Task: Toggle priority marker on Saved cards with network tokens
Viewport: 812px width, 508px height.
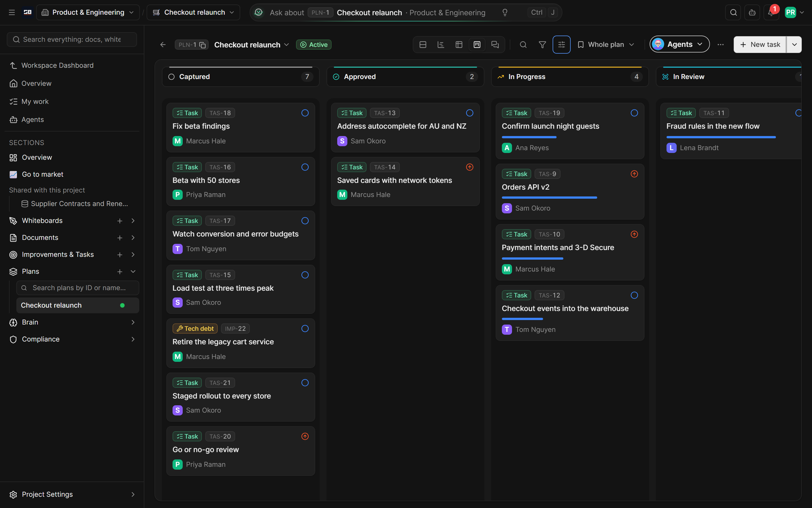Action: [x=469, y=167]
